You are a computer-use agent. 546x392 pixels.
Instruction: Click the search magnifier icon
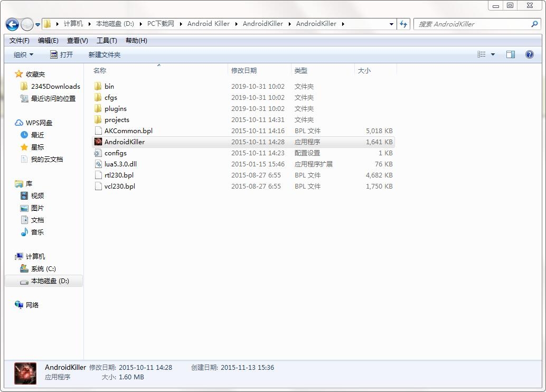point(534,24)
